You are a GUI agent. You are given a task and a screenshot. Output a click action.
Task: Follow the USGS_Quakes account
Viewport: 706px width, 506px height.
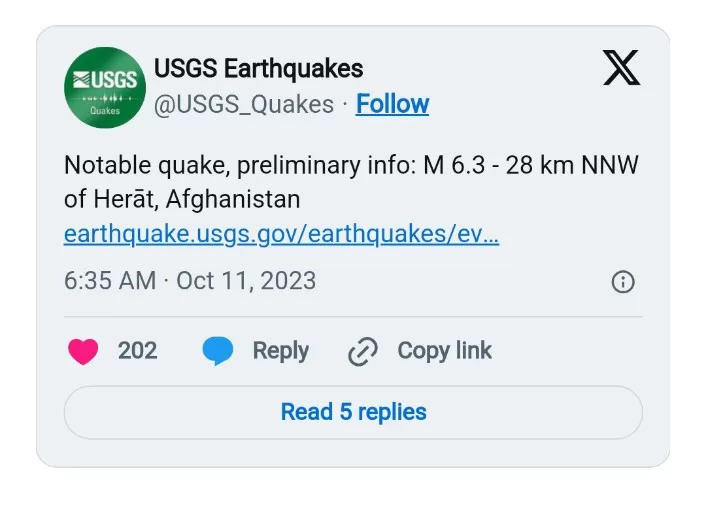pos(392,104)
